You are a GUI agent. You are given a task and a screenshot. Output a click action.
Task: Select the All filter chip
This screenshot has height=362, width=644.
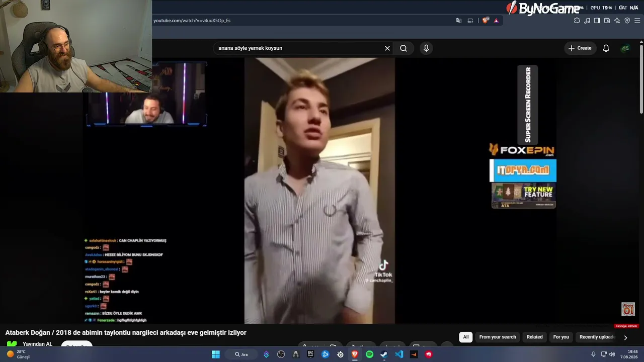point(466,337)
